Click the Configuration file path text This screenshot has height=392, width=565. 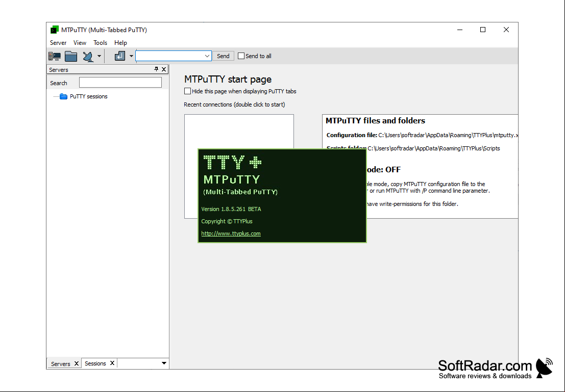(448, 135)
